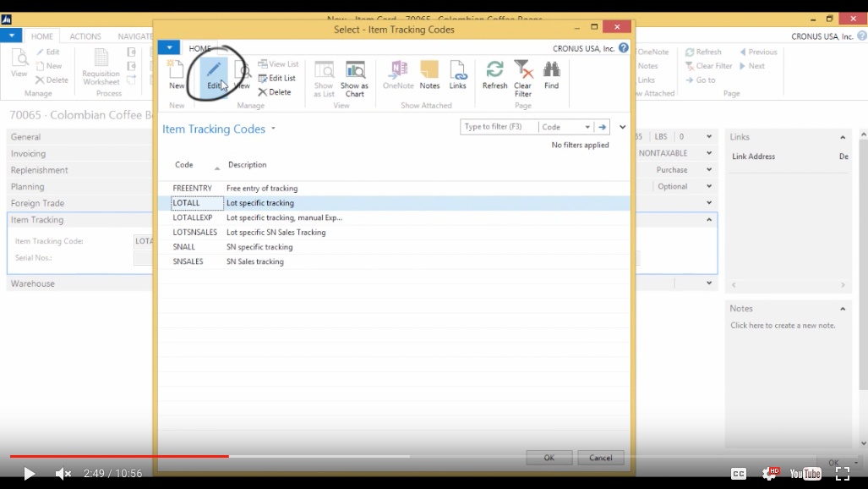The image size is (868, 489).
Task: Select the SNALL code row
Action: click(394, 247)
